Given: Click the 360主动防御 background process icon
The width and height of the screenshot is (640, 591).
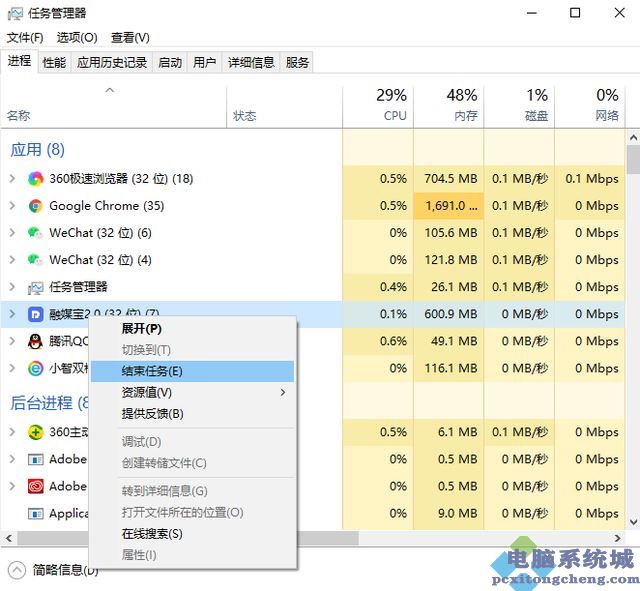Looking at the screenshot, I should pyautogui.click(x=36, y=432).
